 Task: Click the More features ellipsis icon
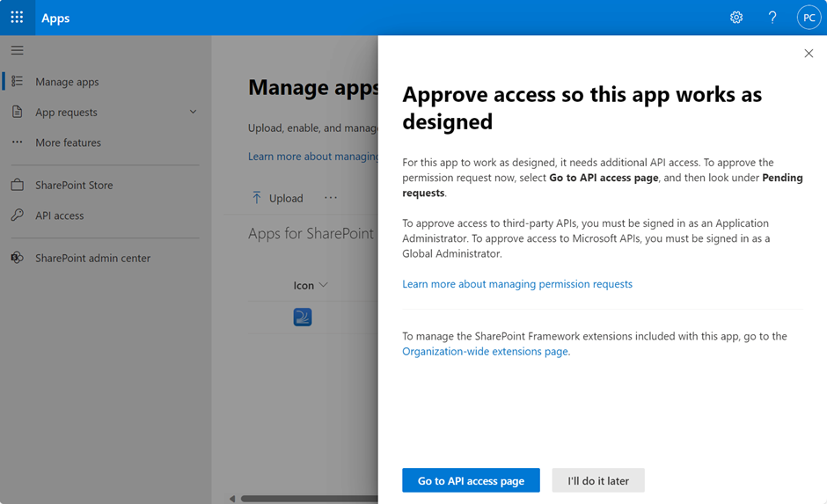pyautogui.click(x=18, y=142)
